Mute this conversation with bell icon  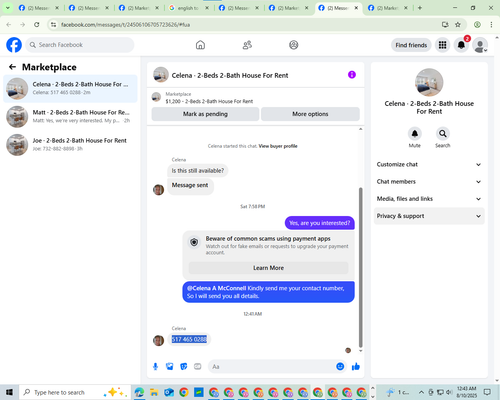[415, 134]
